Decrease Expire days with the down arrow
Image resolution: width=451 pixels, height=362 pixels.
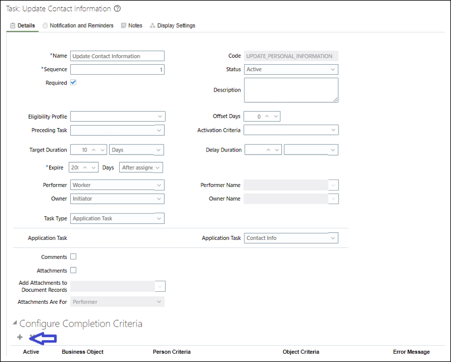pos(94,167)
